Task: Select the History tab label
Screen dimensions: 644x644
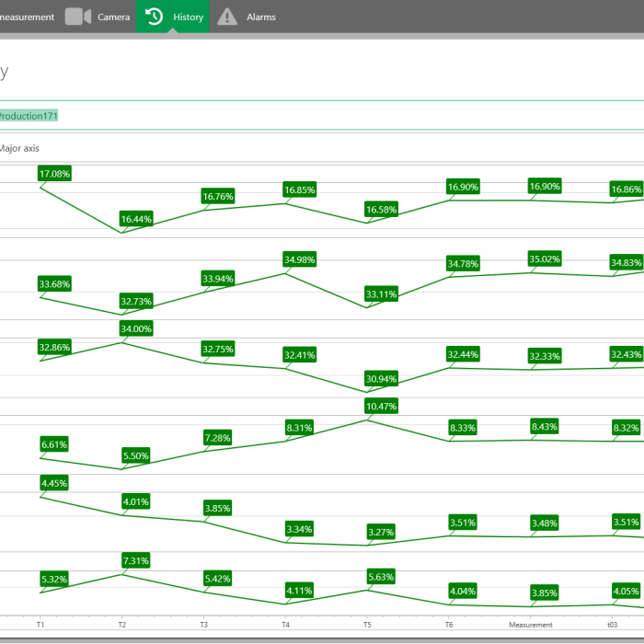Action: pos(188,17)
